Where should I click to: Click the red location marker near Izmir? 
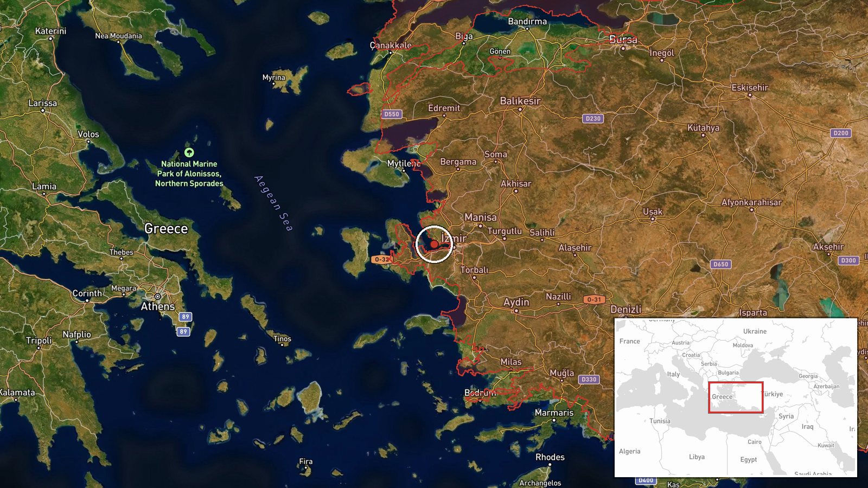point(435,245)
